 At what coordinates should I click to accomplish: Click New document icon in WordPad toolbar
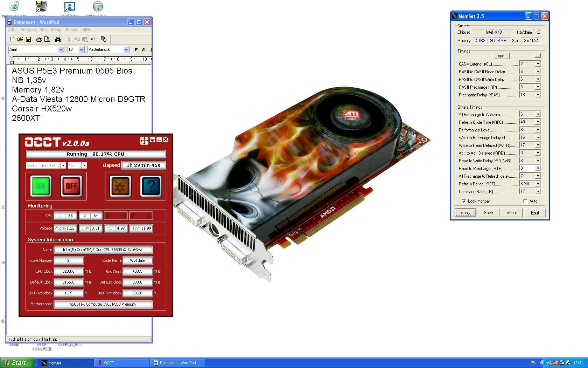12,39
